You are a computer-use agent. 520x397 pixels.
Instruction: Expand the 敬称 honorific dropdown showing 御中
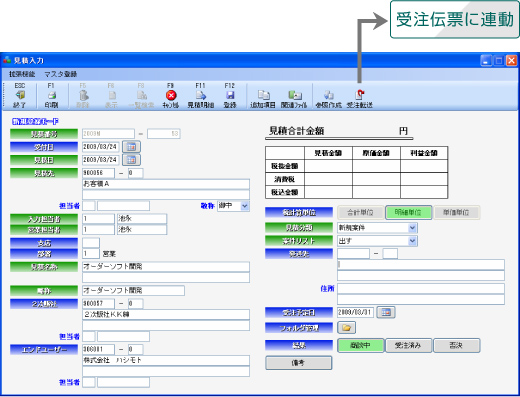(x=245, y=206)
